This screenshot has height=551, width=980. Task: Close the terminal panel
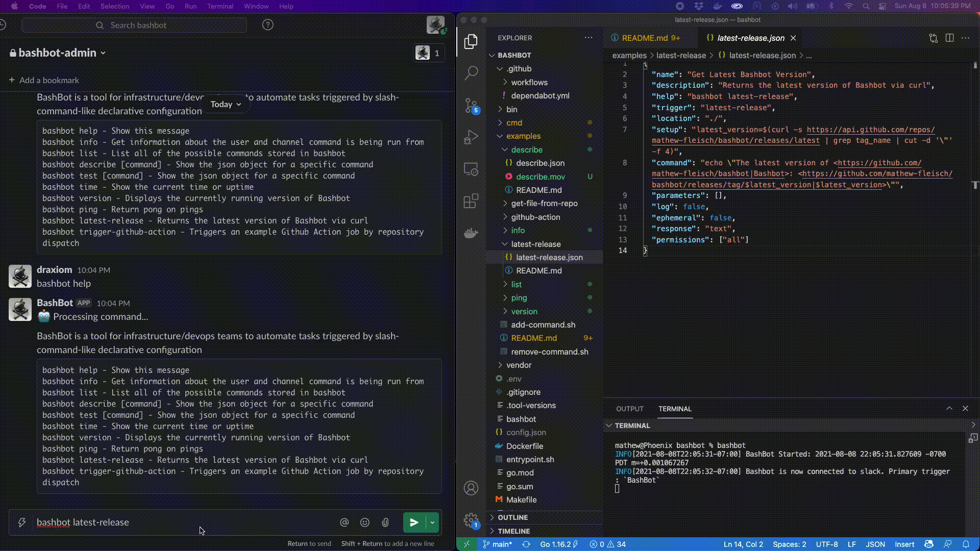point(965,409)
